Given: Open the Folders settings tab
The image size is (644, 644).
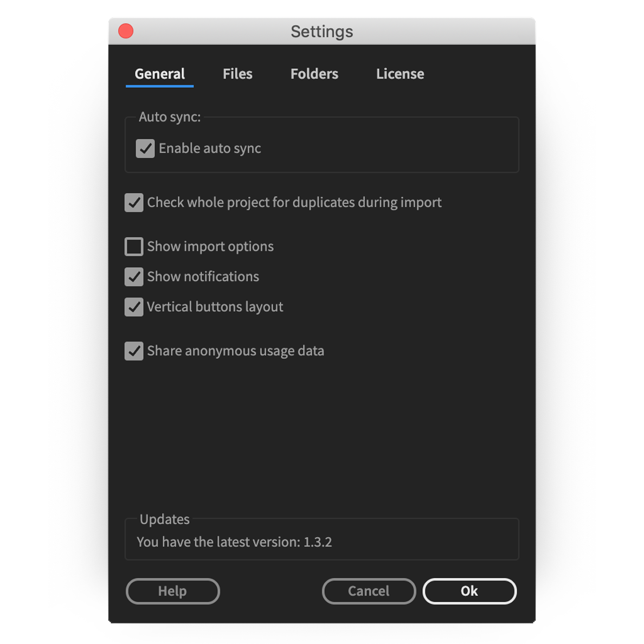Looking at the screenshot, I should click(x=314, y=74).
